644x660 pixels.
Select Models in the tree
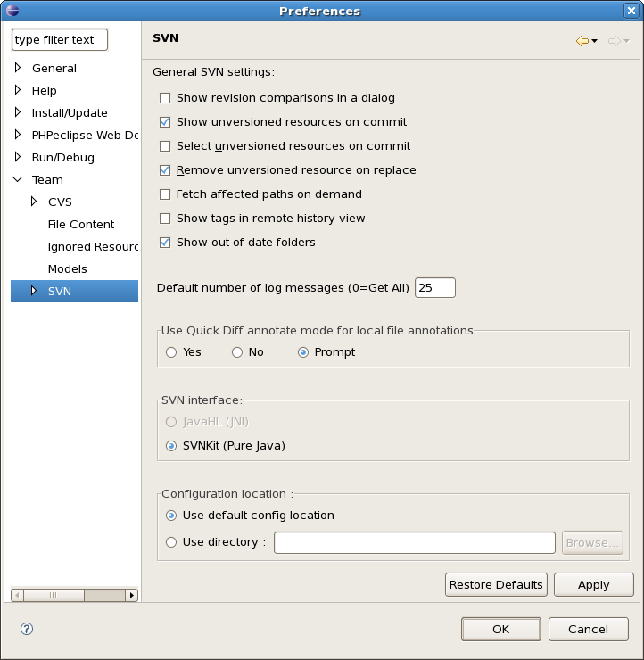point(68,269)
